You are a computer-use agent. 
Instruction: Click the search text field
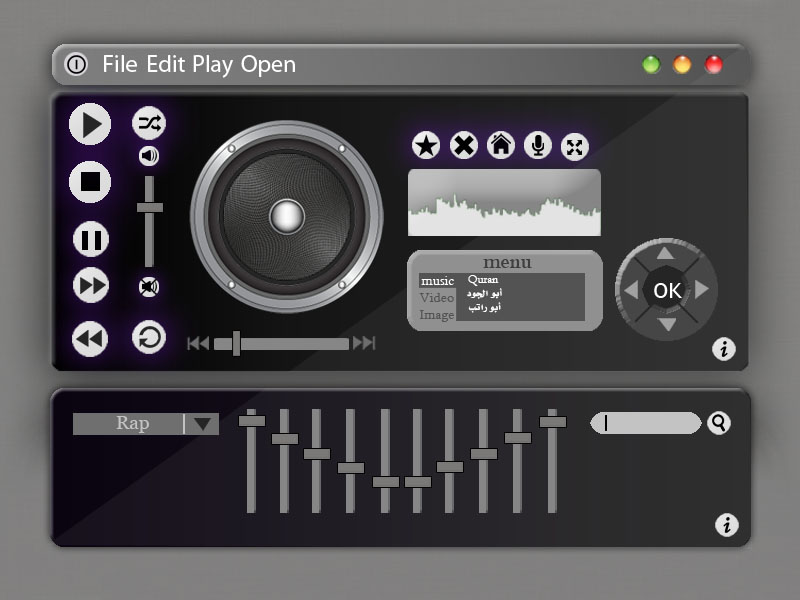[x=646, y=423]
